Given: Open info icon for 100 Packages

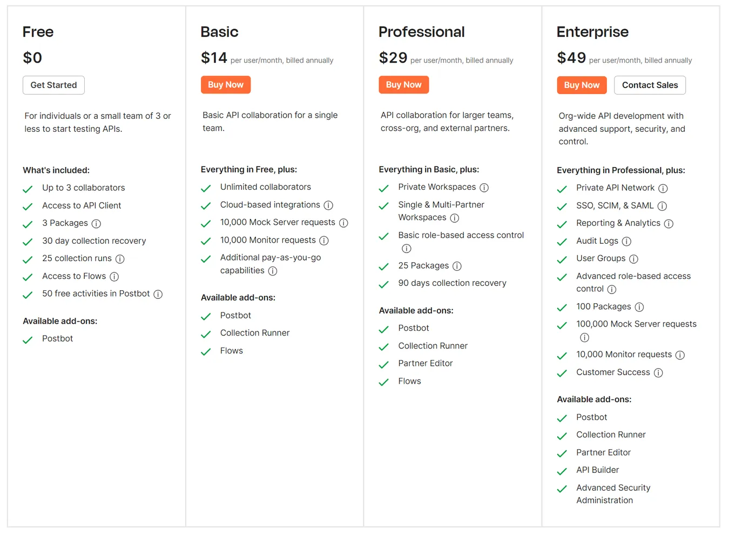Looking at the screenshot, I should 639,307.
